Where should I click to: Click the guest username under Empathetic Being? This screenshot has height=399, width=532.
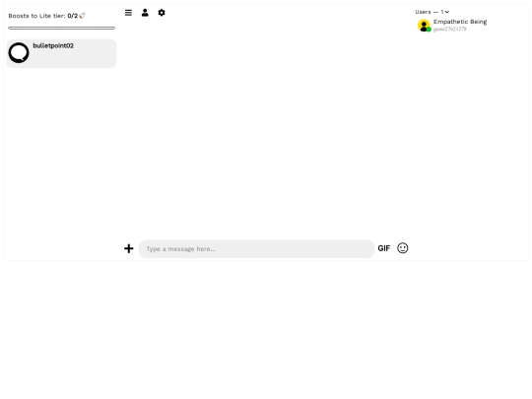(x=450, y=30)
